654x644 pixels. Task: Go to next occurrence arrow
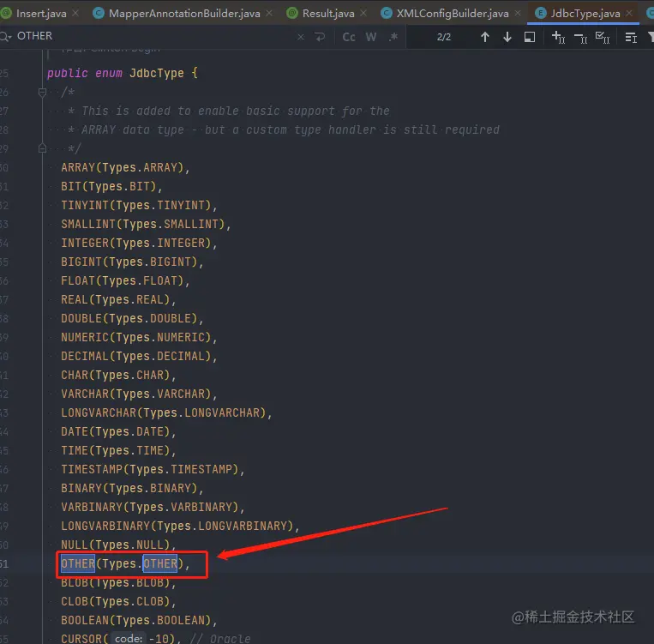click(507, 37)
